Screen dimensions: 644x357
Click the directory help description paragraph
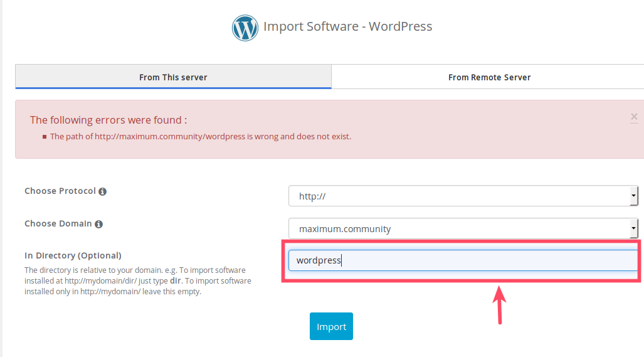138,280
